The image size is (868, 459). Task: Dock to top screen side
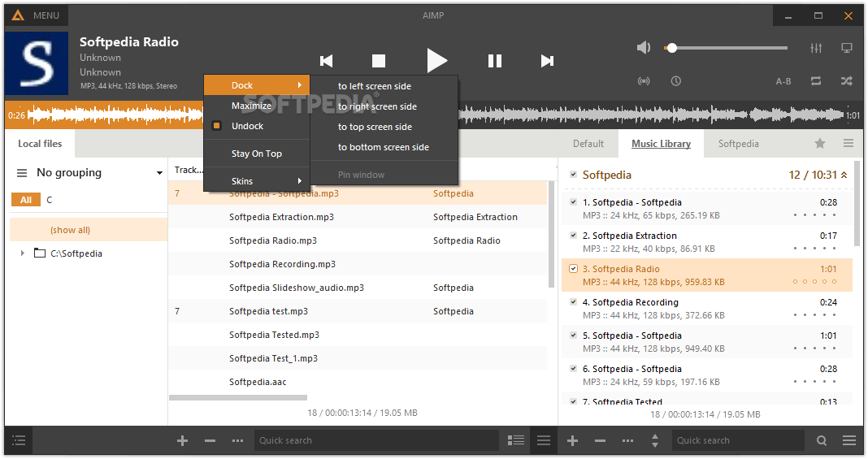(384, 128)
